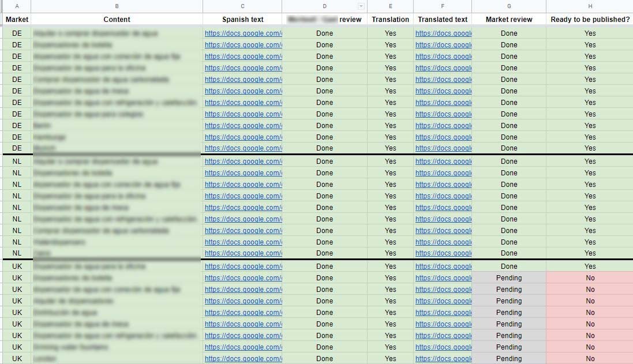Select the Yes cell in the first Translation row
The height and width of the screenshot is (364, 633).
(391, 33)
